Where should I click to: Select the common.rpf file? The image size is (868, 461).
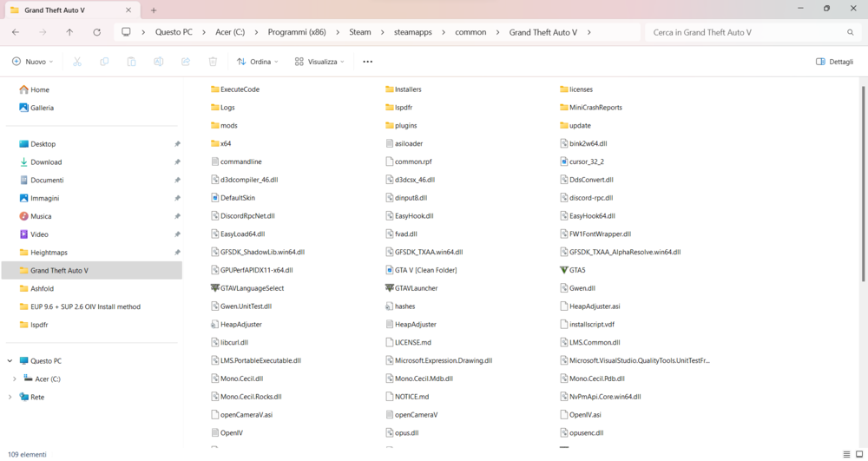coord(409,161)
